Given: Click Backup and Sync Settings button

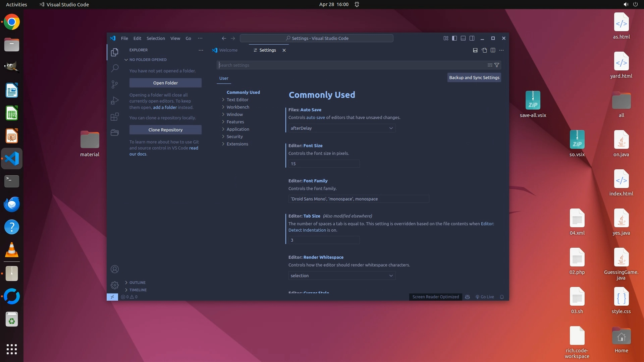Looking at the screenshot, I should [x=474, y=77].
